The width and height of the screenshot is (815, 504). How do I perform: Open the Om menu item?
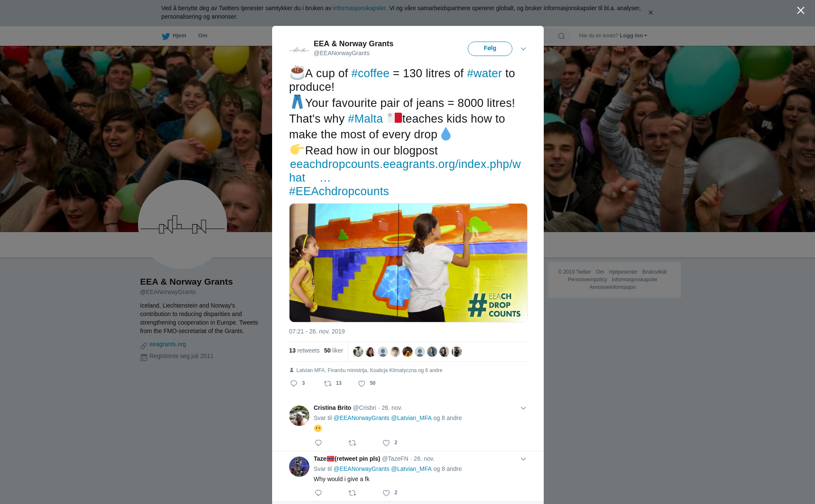(202, 36)
